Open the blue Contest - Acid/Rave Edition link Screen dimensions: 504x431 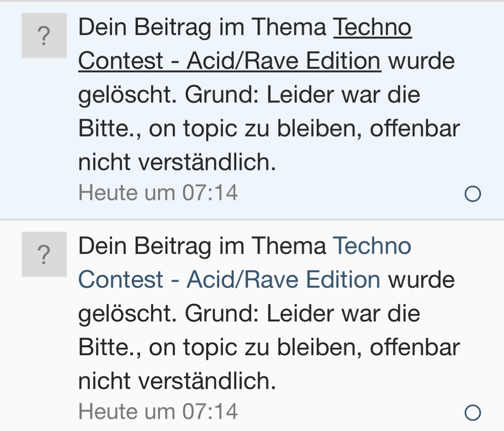point(229,279)
